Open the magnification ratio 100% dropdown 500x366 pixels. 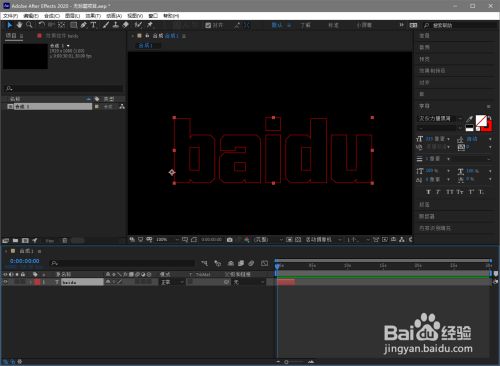[168, 240]
